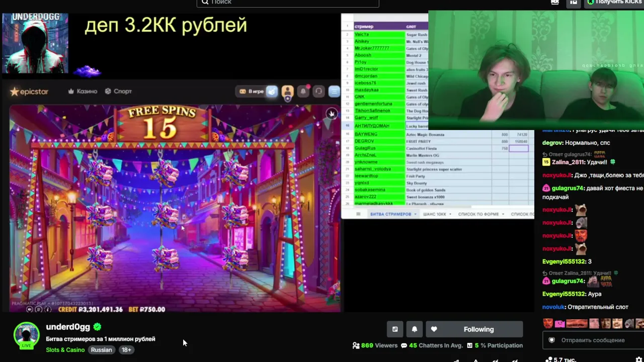This screenshot has width=644, height=362.
Task: Click the FREE SPINS 15 counter
Action: (x=162, y=122)
